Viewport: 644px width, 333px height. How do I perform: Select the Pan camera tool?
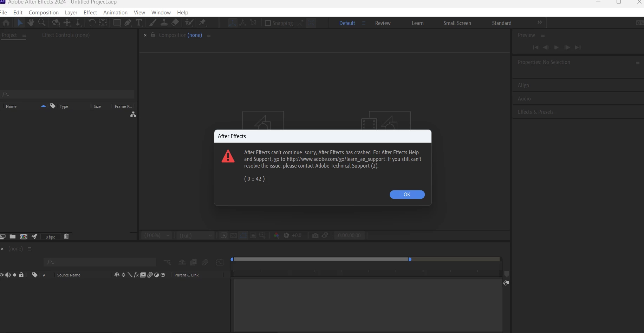coord(67,23)
